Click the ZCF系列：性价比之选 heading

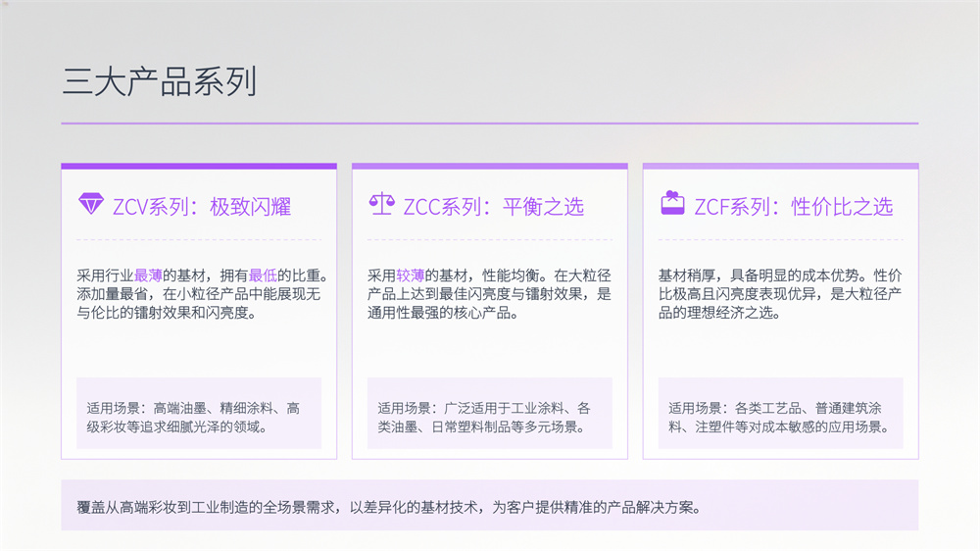(x=794, y=207)
